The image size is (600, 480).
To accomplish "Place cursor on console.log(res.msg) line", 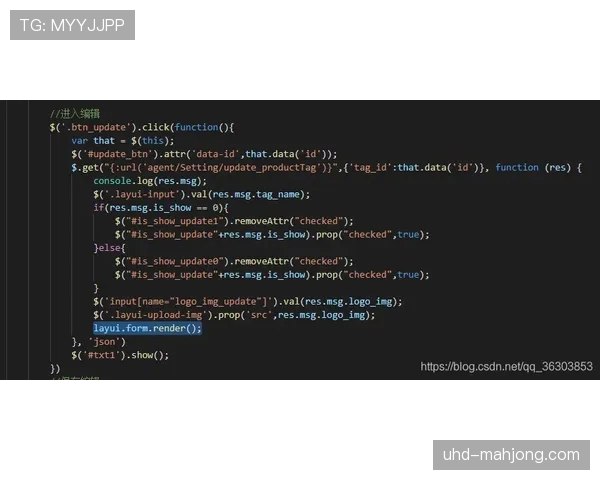I will tap(150, 181).
